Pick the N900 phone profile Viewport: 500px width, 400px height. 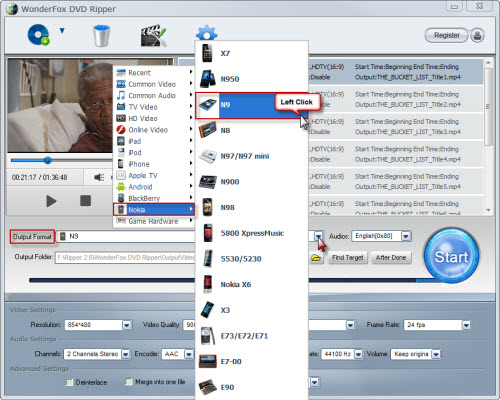coord(251,182)
